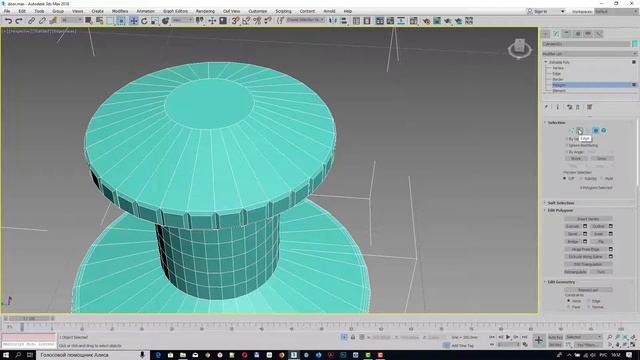Open the Select by Name list
The height and width of the screenshot is (360, 640).
[x=99, y=20]
